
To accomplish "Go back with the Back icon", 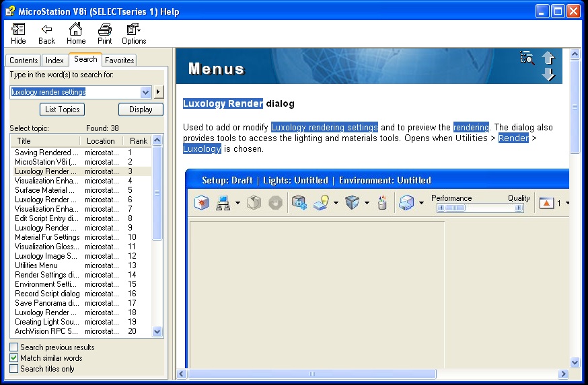I will pyautogui.click(x=46, y=34).
